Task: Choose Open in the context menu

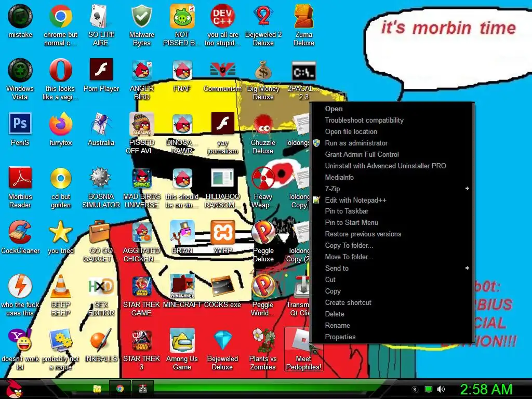Action: tap(393, 109)
